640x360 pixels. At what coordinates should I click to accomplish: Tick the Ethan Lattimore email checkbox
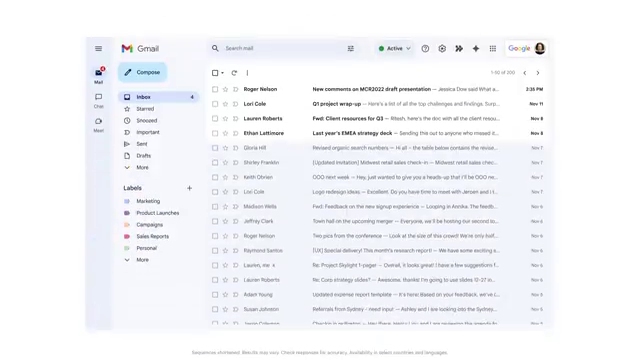pos(215,133)
